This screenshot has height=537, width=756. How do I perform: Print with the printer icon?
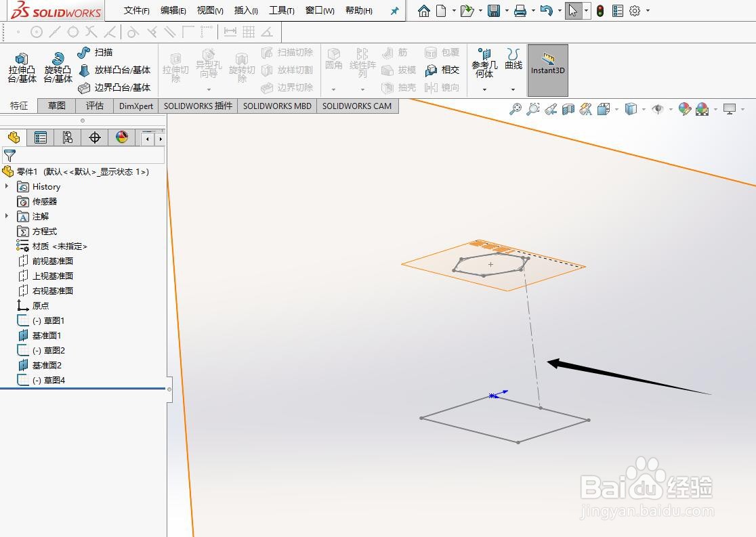(x=520, y=11)
